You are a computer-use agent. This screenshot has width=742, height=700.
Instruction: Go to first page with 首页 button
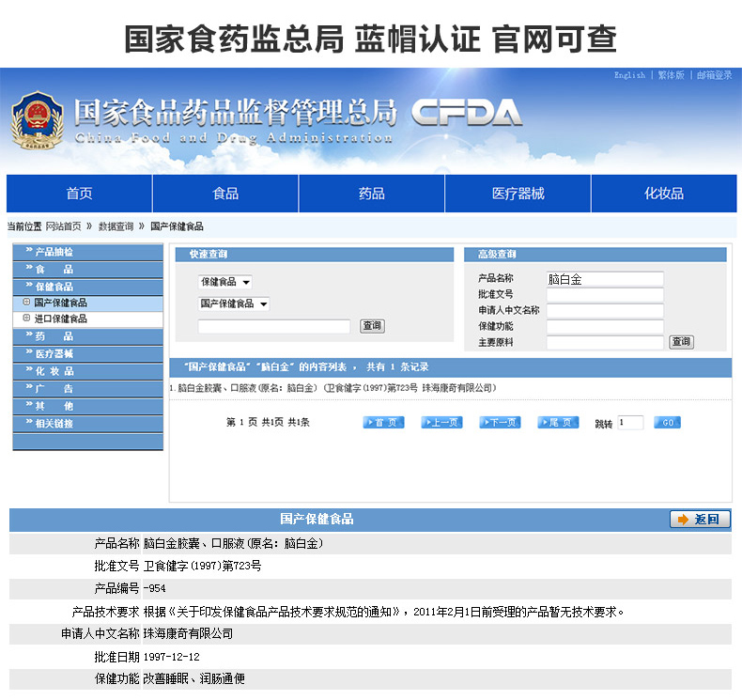(384, 422)
